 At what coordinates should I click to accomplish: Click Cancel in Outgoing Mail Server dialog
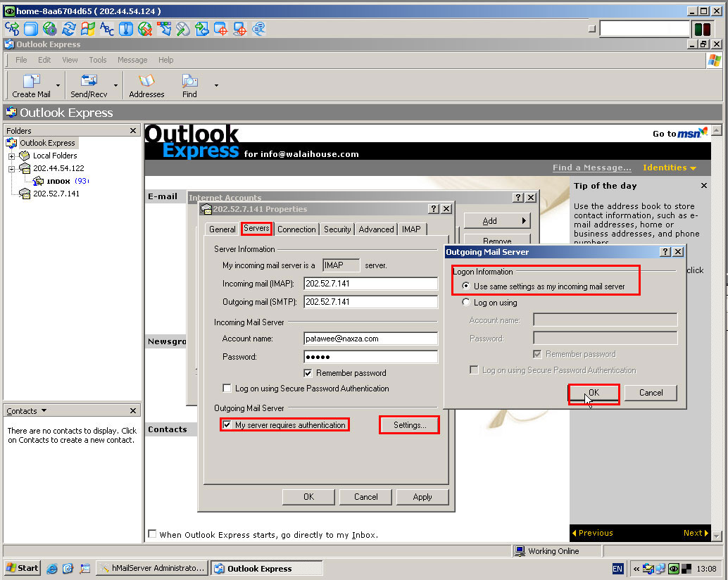[x=651, y=393]
